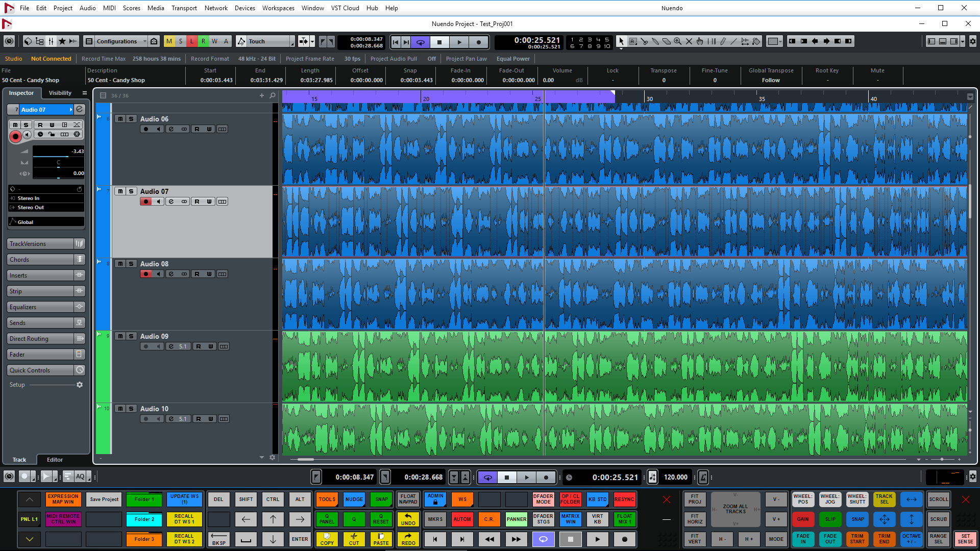The image size is (980, 551).
Task: Select the Split scissors tool
Action: pos(644,41)
